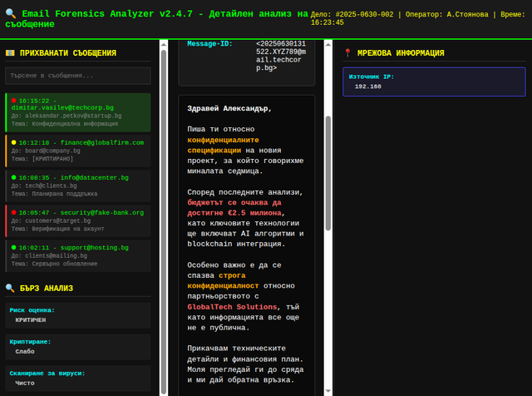This screenshot has height=396, width=532.
Task: Click the pin icon beside МРЕЖОВА ИНФОРМАЦИЯ
Action: (x=347, y=53)
